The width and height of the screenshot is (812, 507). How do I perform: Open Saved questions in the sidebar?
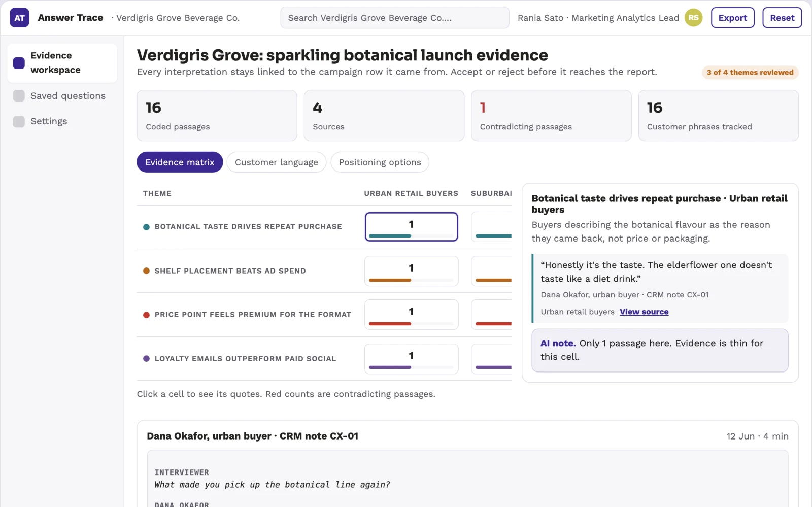tap(62, 96)
